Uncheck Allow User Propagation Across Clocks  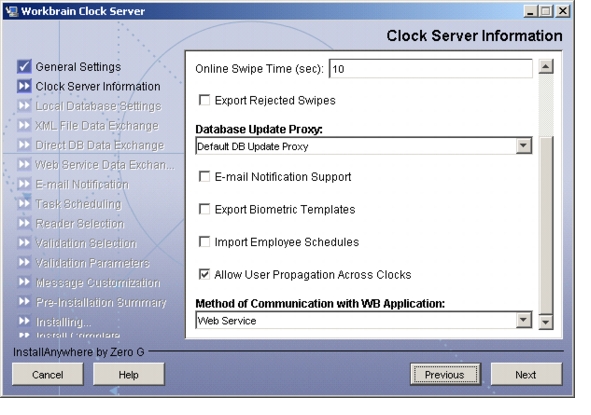tap(204, 274)
